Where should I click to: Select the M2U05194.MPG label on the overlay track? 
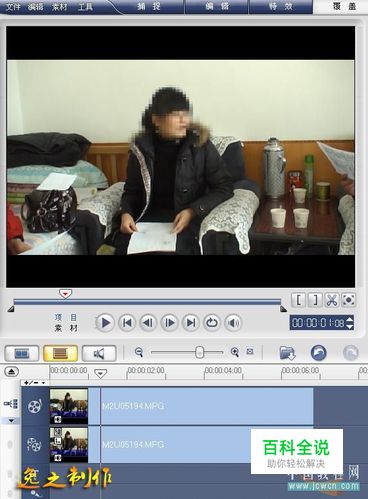pos(133,444)
